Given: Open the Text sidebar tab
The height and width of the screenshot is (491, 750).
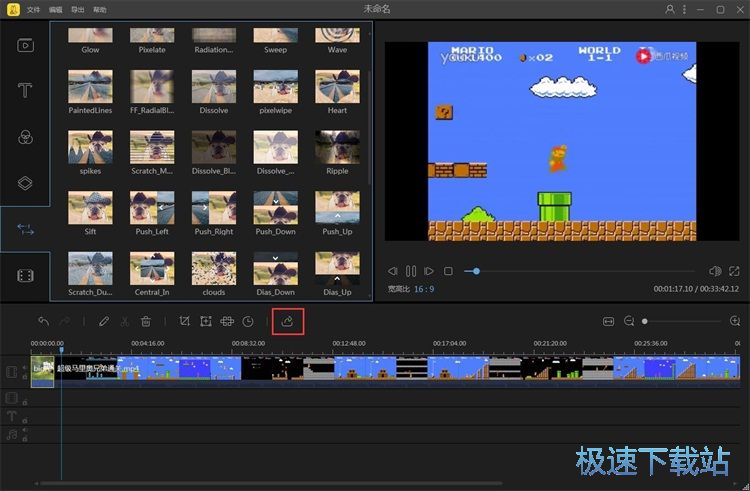Looking at the screenshot, I should tap(25, 90).
